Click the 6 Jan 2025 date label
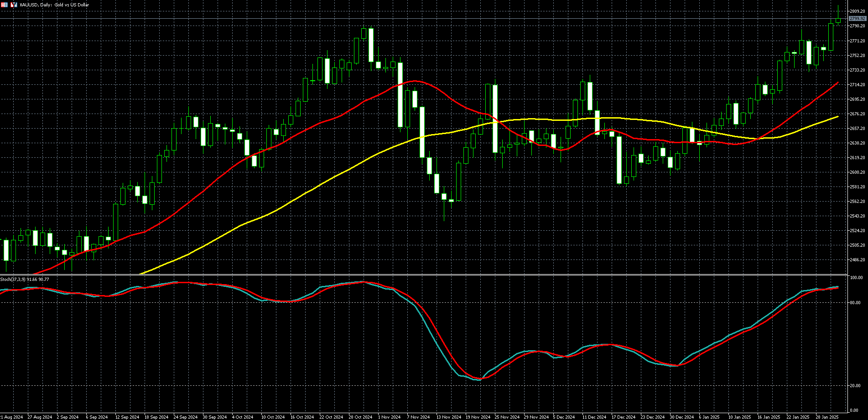The width and height of the screenshot is (868, 420). tap(709, 417)
